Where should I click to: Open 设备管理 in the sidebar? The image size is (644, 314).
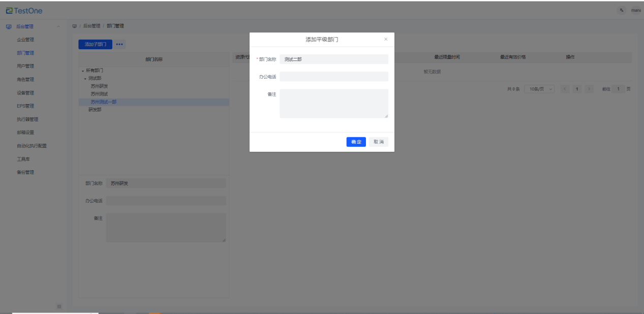pos(25,93)
